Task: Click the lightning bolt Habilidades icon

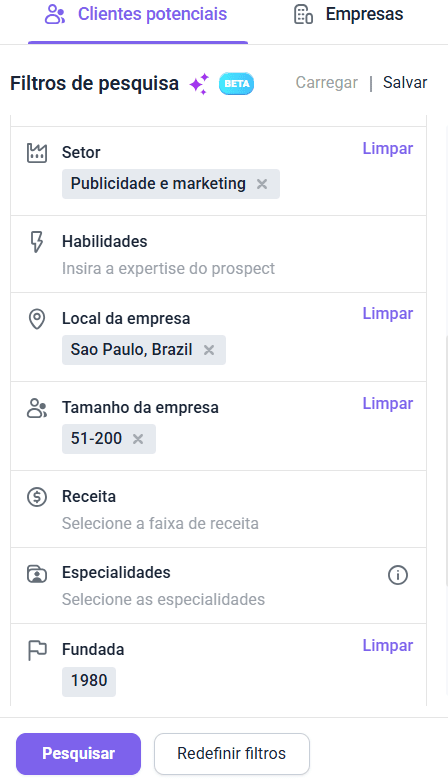Action: (x=36, y=242)
